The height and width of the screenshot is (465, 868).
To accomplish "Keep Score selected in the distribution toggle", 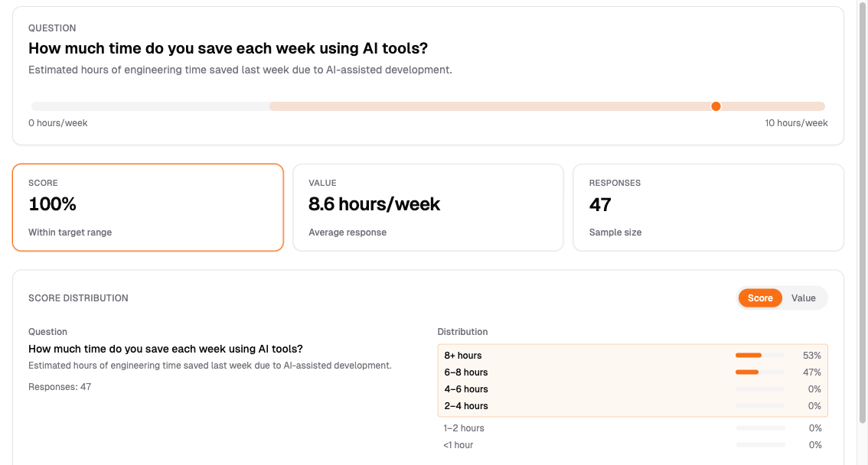I will coord(760,298).
